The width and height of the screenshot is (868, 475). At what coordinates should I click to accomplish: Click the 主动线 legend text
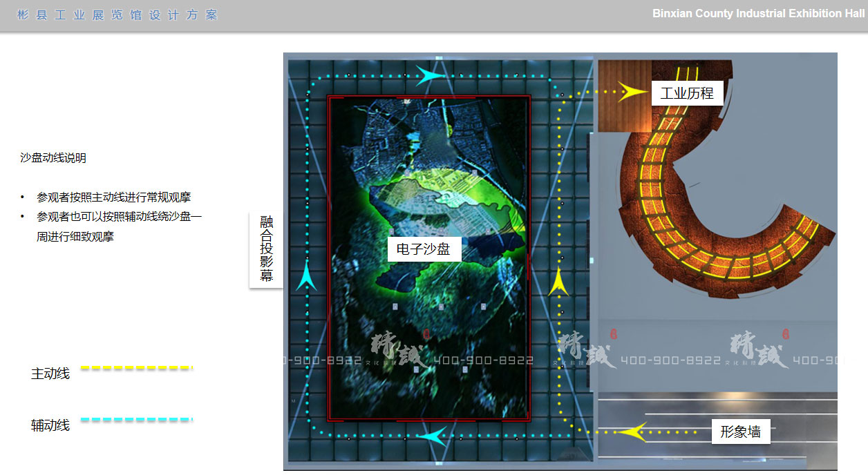50,374
